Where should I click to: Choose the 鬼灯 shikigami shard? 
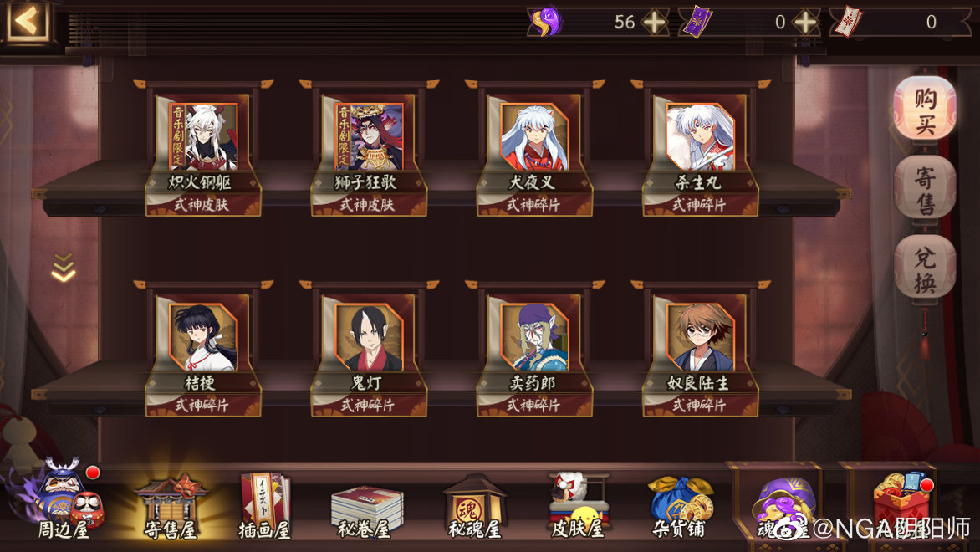click(x=369, y=350)
